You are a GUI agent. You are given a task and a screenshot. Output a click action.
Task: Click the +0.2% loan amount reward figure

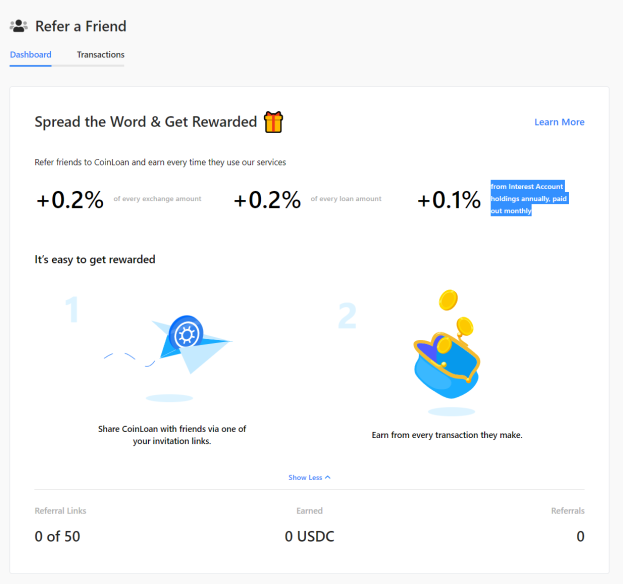point(267,199)
